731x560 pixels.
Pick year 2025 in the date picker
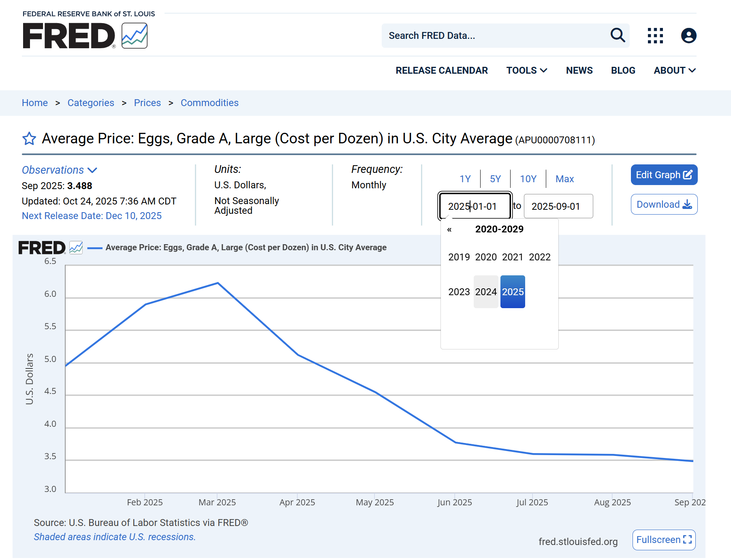(x=513, y=292)
